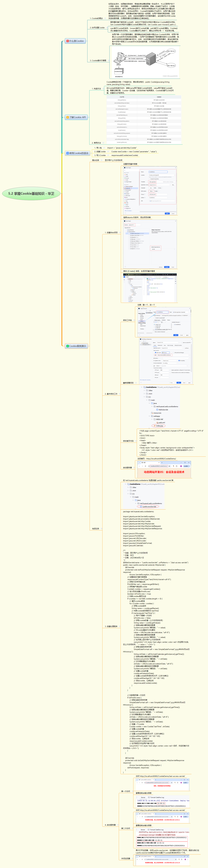Click the orange number 2 badge on 了解Cookie API
The width and height of the screenshot is (208, 868).
68,117
